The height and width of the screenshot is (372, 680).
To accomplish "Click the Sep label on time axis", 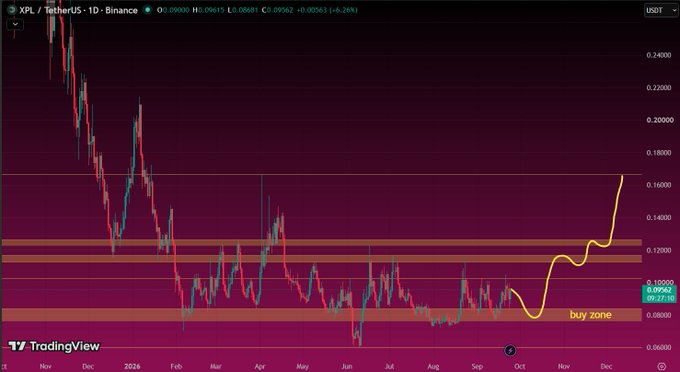I will point(477,366).
